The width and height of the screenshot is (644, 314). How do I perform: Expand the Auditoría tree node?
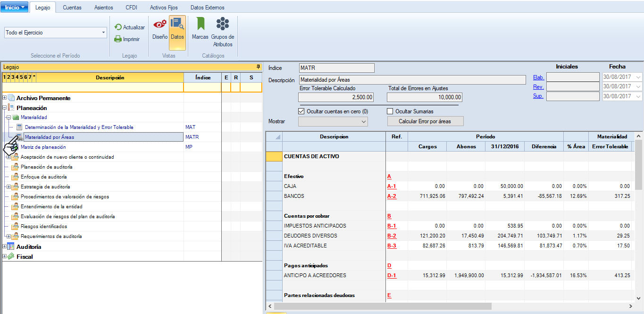point(5,246)
